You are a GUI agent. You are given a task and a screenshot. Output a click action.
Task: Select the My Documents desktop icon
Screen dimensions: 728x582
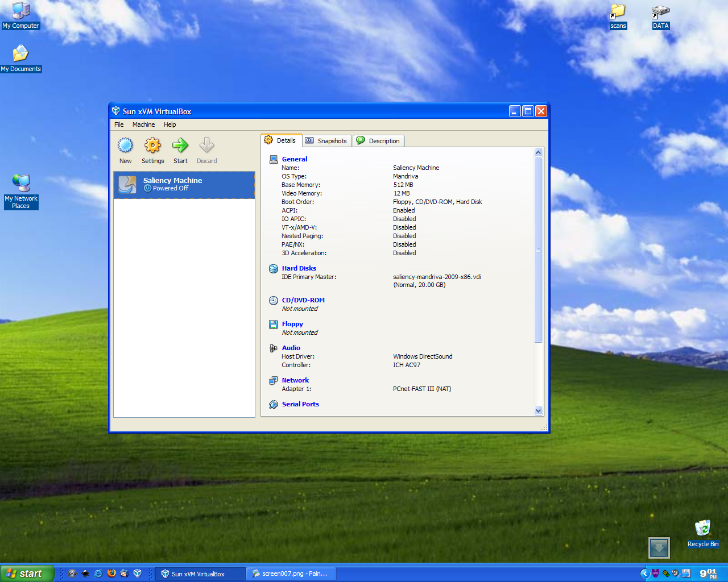(x=21, y=59)
